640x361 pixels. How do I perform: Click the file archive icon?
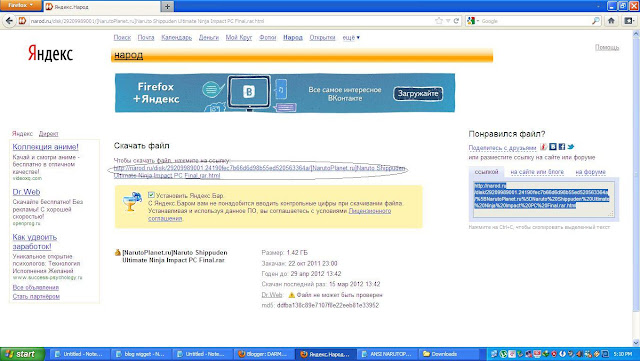(x=118, y=252)
